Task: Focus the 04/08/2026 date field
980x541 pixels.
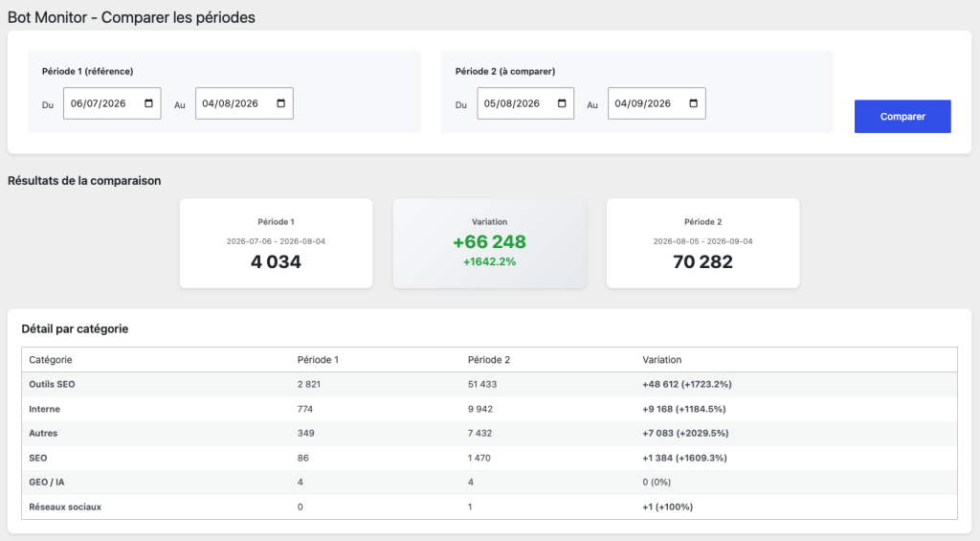Action: [x=244, y=103]
